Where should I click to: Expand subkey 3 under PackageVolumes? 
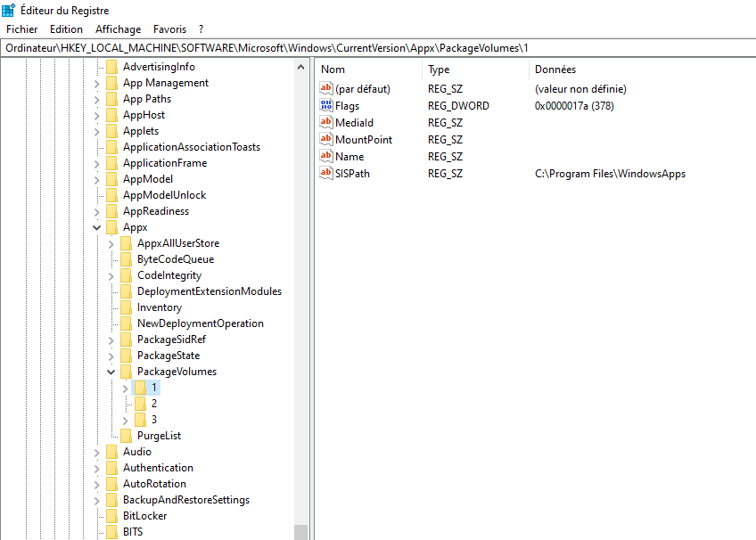126,421
